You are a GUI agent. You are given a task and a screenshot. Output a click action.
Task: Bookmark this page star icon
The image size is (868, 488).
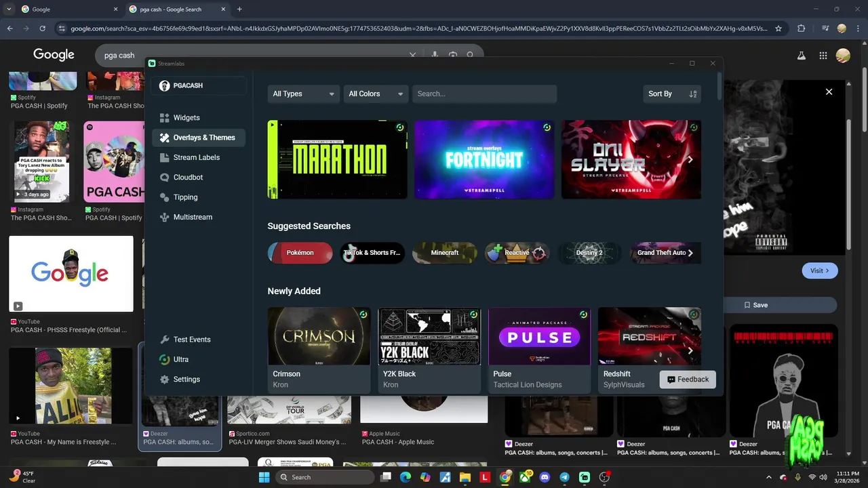click(778, 28)
